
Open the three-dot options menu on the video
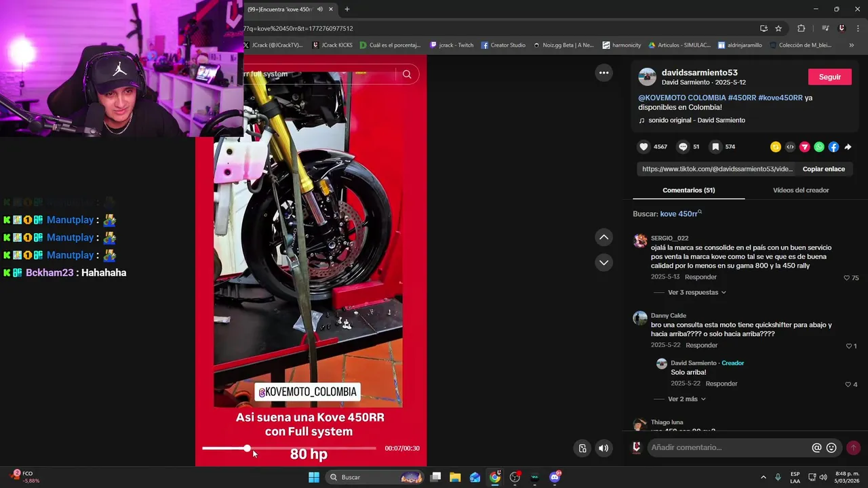click(604, 73)
